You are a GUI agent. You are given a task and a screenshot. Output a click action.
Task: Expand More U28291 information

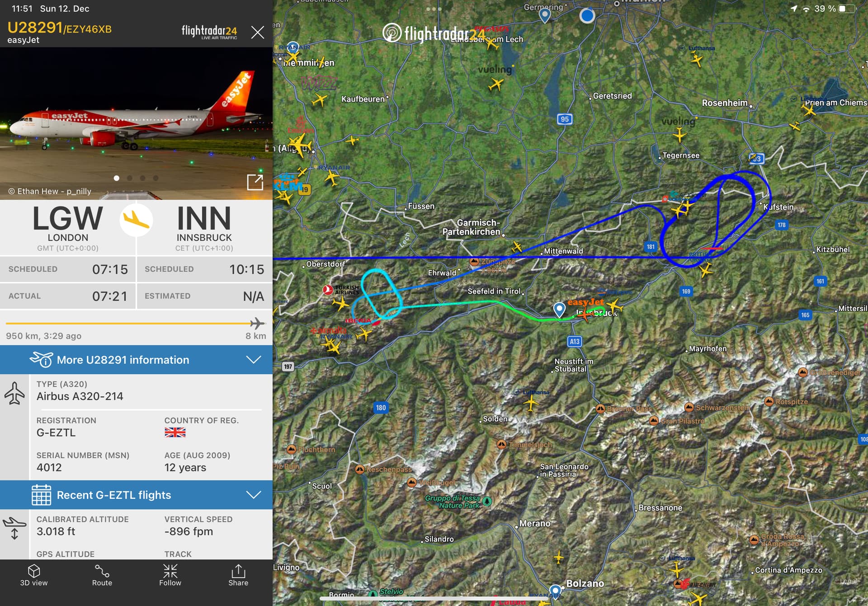(x=136, y=360)
